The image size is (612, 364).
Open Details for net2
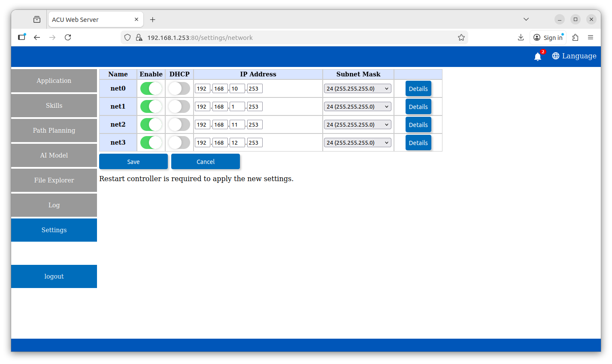click(418, 124)
